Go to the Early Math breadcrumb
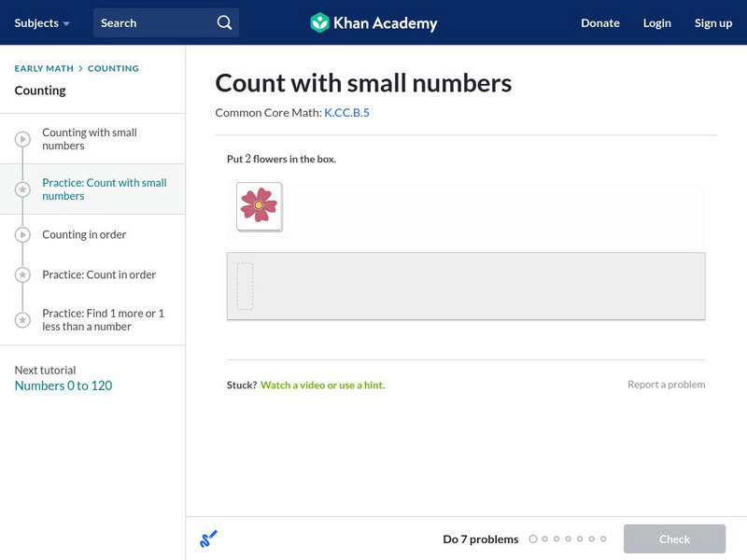 (44, 68)
